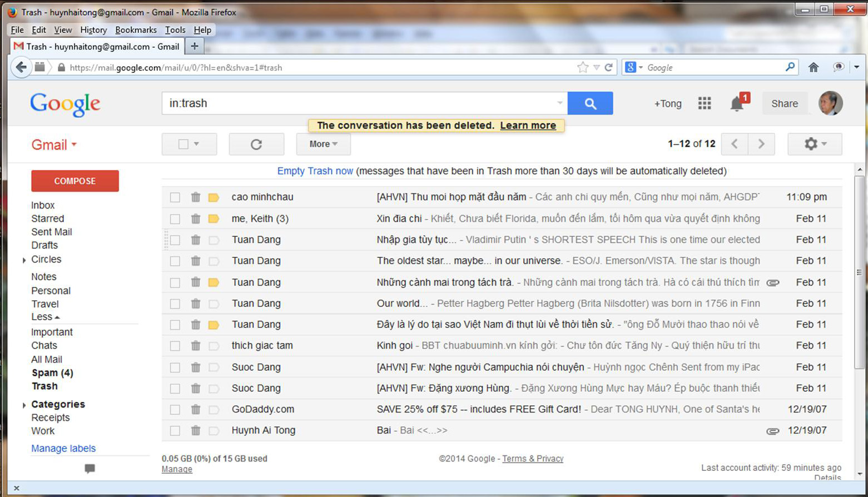Viewport: 868px width, 497px height.
Task: Click the Share button
Action: pyautogui.click(x=785, y=103)
